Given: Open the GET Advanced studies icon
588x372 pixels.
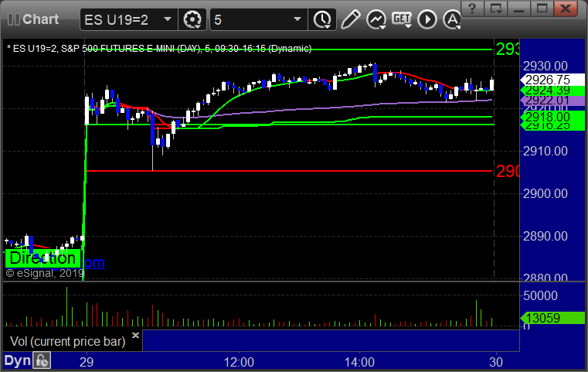Looking at the screenshot, I should click(402, 19).
